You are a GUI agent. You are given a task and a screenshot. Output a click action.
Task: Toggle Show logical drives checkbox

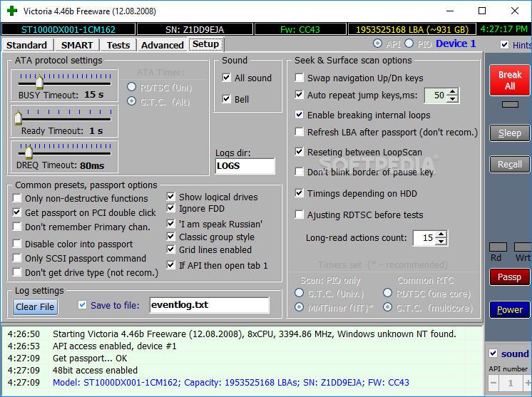pyautogui.click(x=170, y=196)
